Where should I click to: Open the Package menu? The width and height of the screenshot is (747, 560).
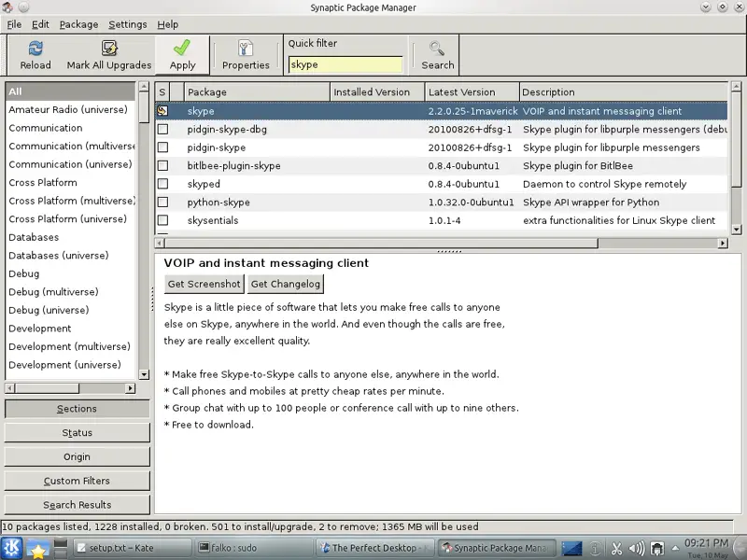click(x=78, y=24)
